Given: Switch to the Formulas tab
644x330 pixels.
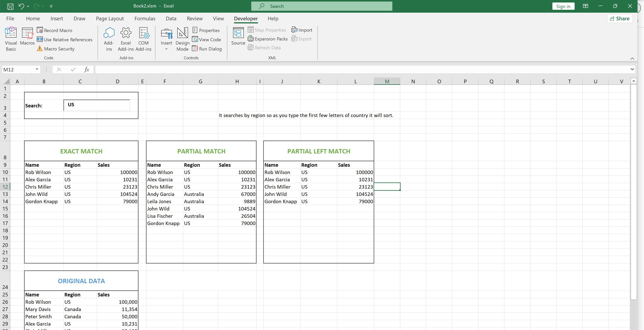Looking at the screenshot, I should (x=145, y=18).
